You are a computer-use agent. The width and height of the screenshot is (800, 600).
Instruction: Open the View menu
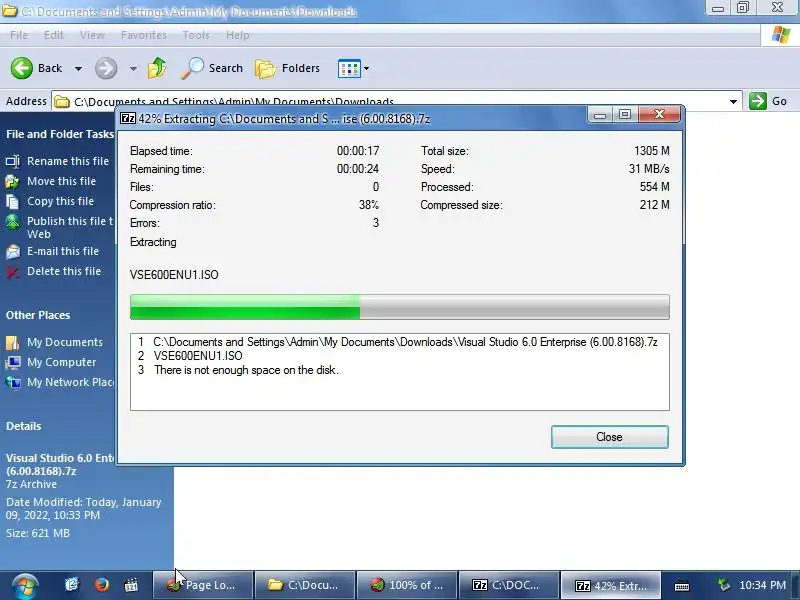pos(92,35)
